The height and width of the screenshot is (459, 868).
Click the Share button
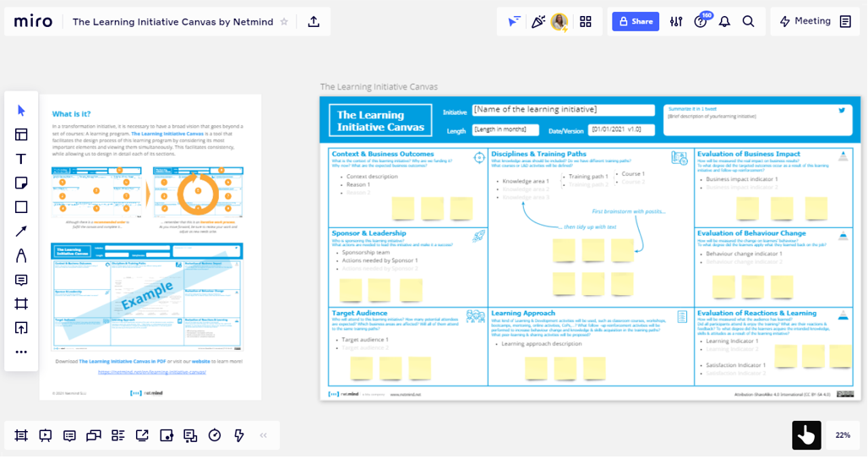(x=635, y=22)
